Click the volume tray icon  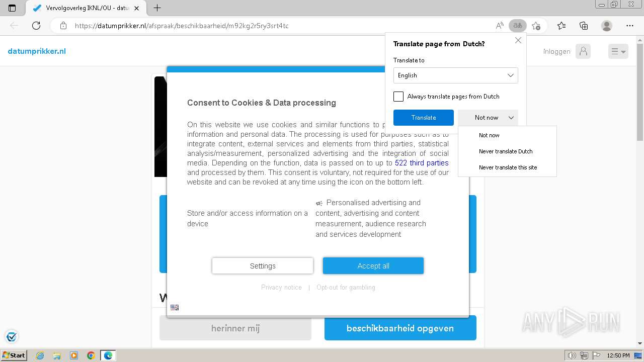tap(572, 355)
